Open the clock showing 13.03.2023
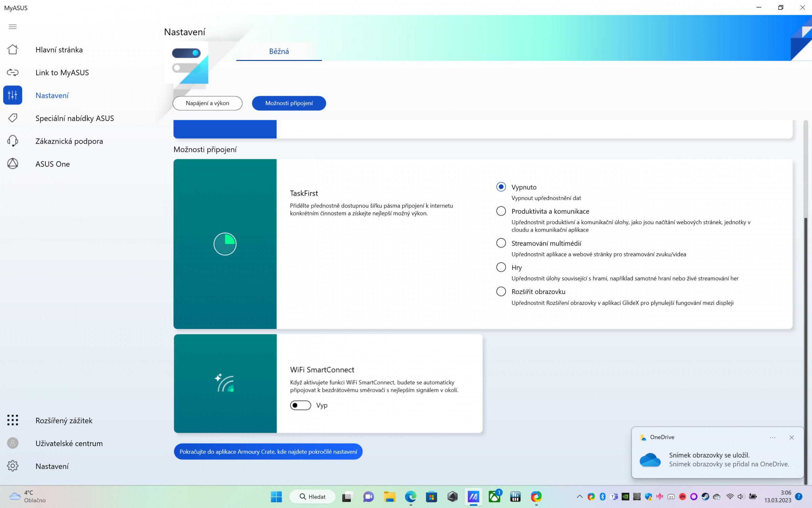 [x=777, y=496]
